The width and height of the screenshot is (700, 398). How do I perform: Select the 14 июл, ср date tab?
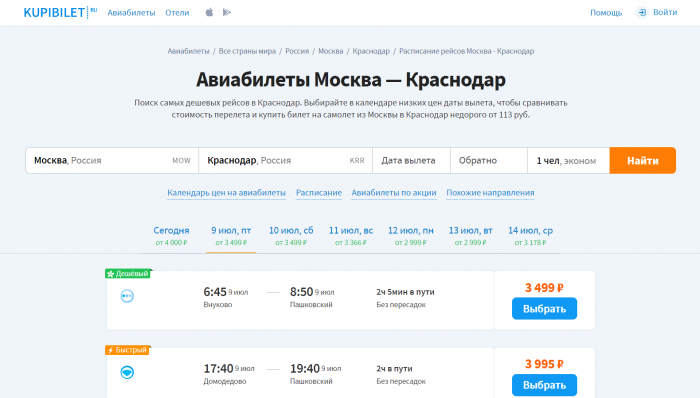point(530,236)
